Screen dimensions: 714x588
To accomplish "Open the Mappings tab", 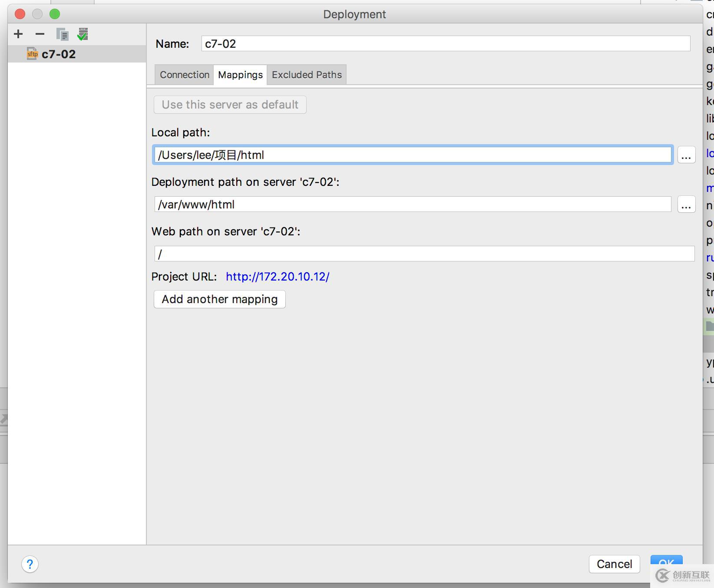I will pos(240,75).
